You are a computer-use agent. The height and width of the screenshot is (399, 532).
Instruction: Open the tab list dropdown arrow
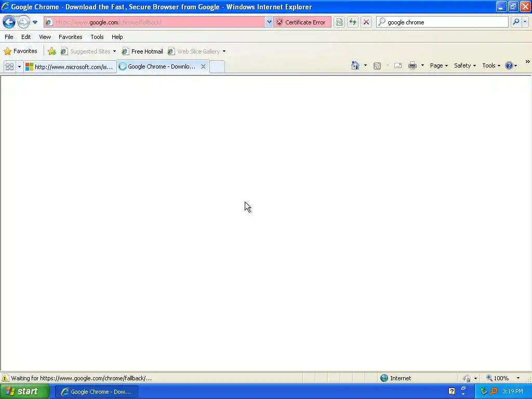[x=19, y=66]
